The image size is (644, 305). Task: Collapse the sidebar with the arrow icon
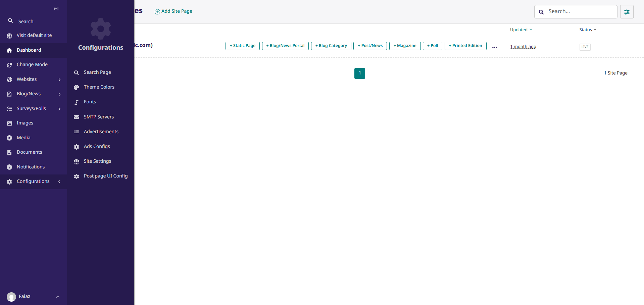pyautogui.click(x=56, y=9)
